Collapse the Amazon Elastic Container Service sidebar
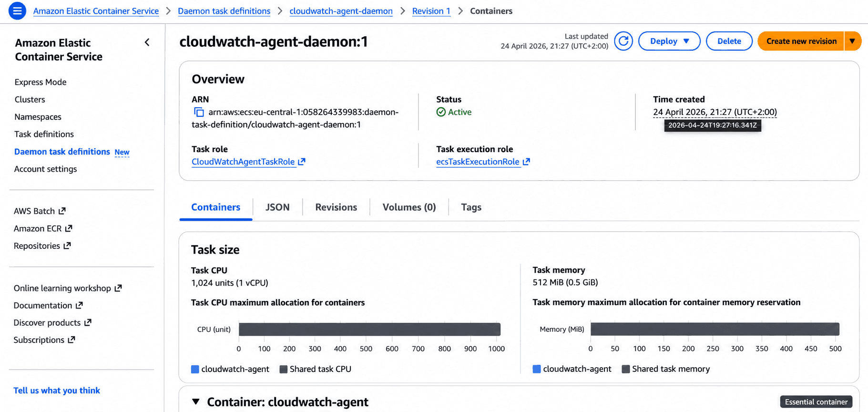Viewport: 868px width, 412px height. coord(147,42)
